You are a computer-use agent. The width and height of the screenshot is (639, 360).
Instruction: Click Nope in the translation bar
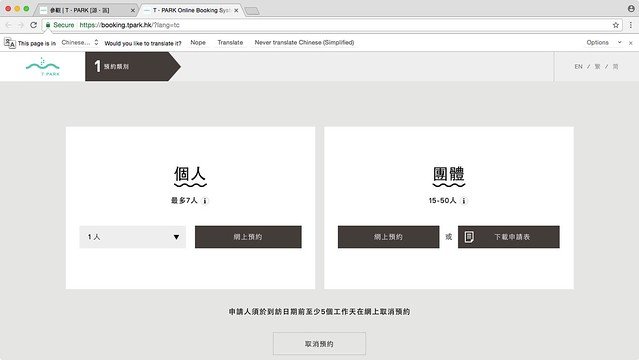pos(198,42)
